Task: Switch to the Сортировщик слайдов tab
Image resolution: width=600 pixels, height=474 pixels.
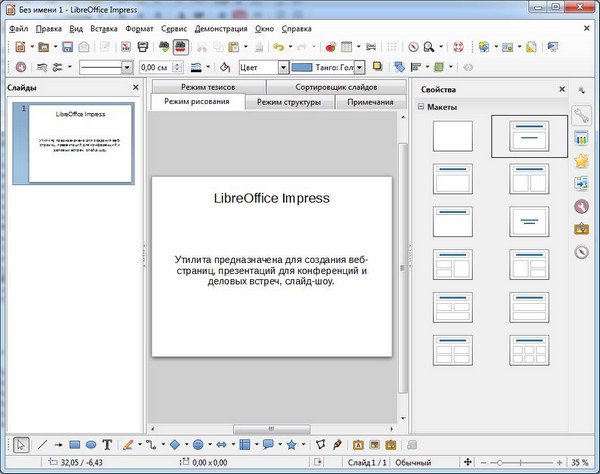Action: point(336,88)
